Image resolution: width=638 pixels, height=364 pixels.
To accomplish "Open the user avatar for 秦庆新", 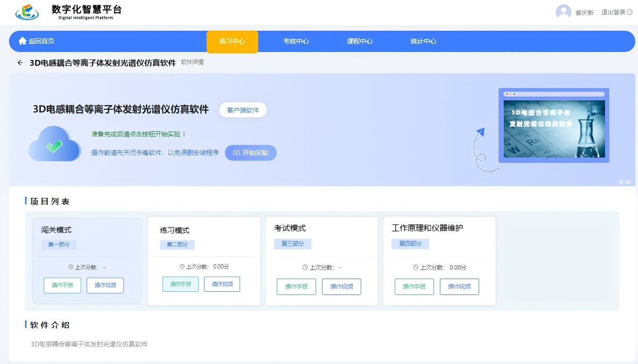I will [x=563, y=12].
